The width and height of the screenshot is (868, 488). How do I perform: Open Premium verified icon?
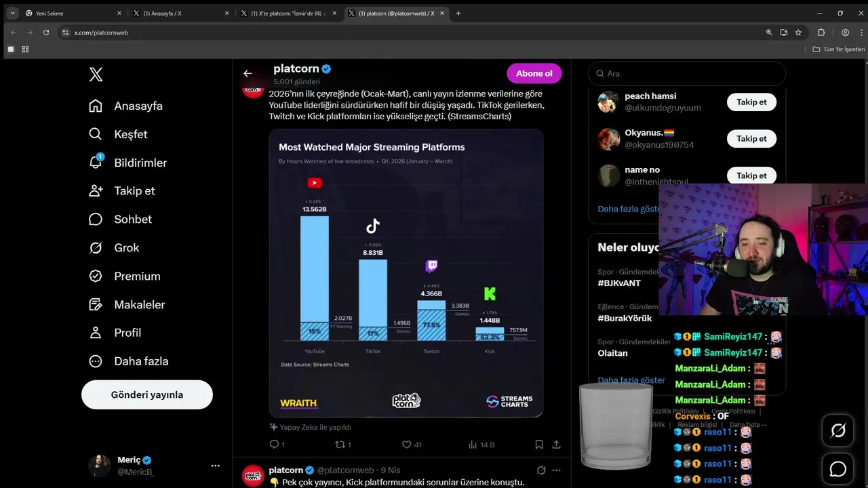pyautogui.click(x=96, y=277)
